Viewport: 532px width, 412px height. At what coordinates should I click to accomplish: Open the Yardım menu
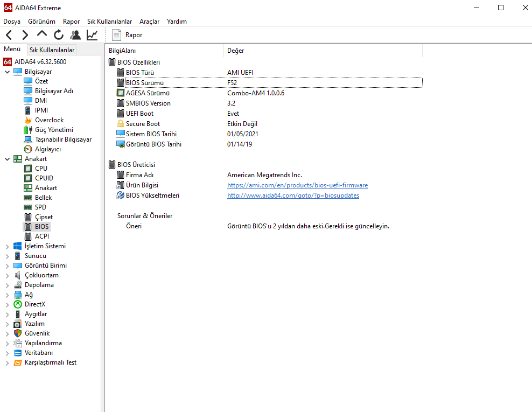(x=177, y=22)
